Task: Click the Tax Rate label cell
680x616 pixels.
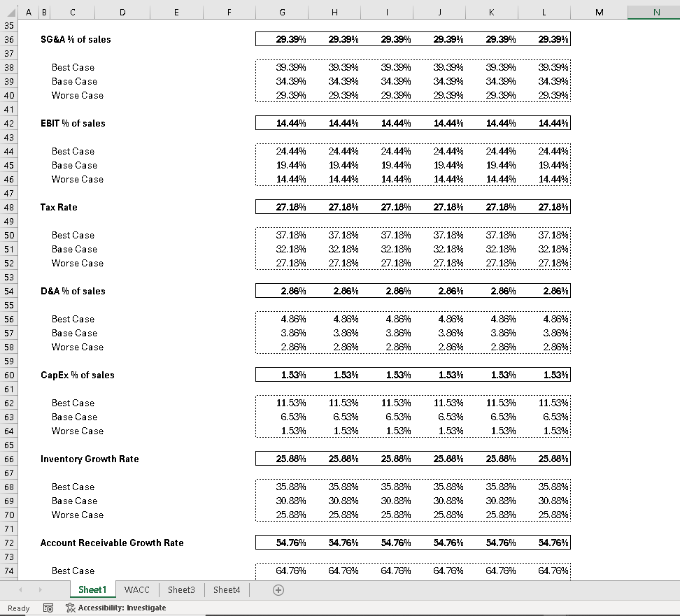Action: pyautogui.click(x=59, y=207)
